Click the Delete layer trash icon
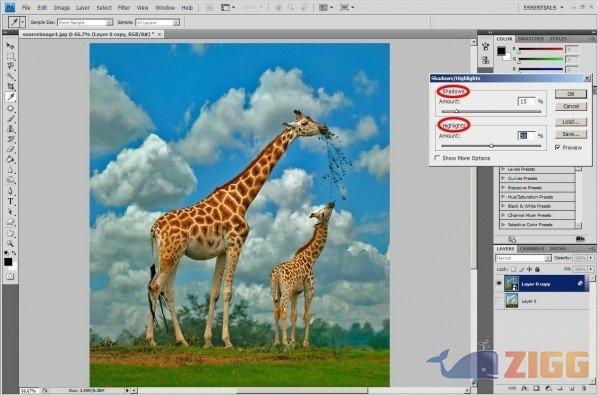This screenshot has width=598, height=395. pos(584,388)
